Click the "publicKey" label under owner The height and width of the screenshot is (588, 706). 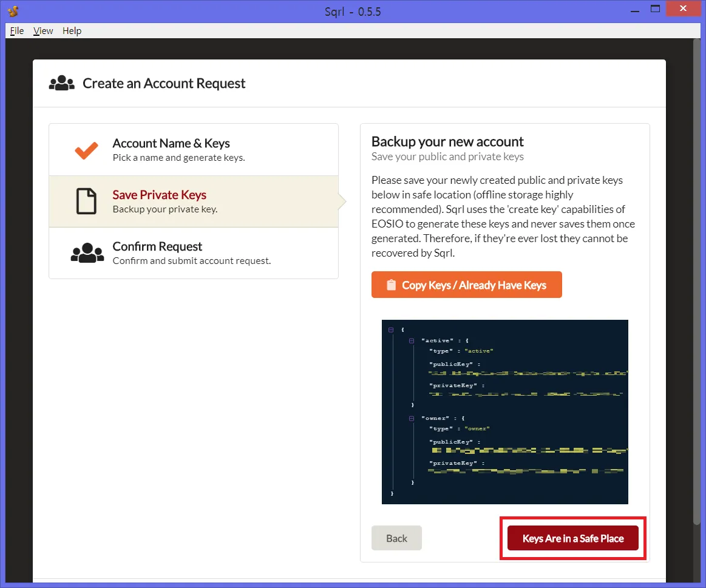(450, 442)
